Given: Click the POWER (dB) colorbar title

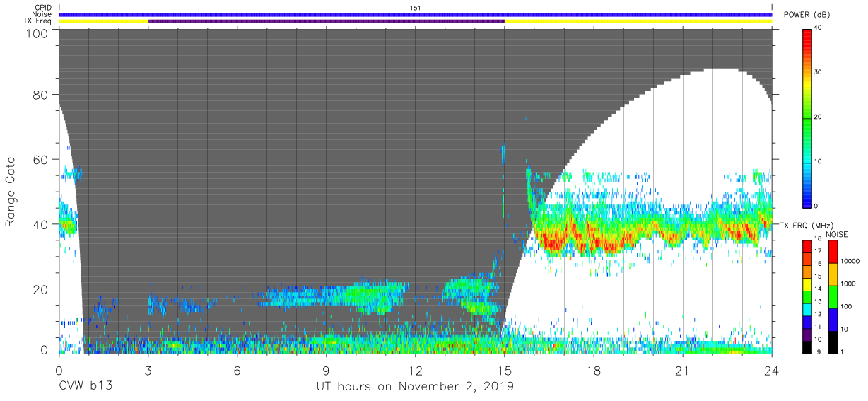Looking at the screenshot, I should click(807, 15).
